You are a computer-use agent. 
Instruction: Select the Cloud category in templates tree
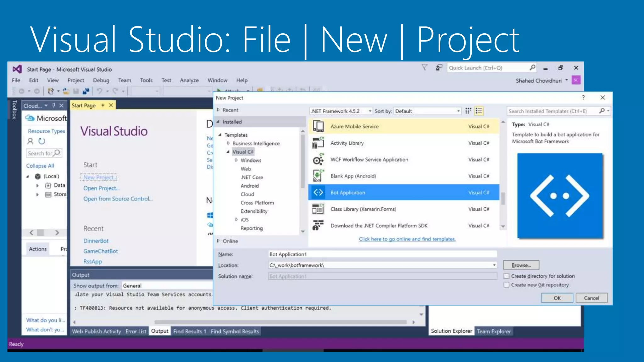point(247,194)
